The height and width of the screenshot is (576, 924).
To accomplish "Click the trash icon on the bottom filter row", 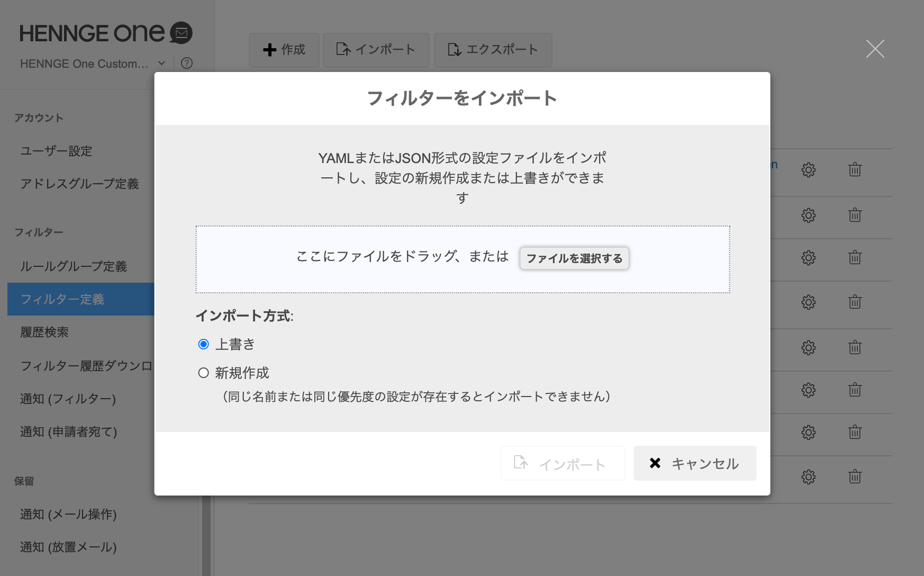I will 855,476.
